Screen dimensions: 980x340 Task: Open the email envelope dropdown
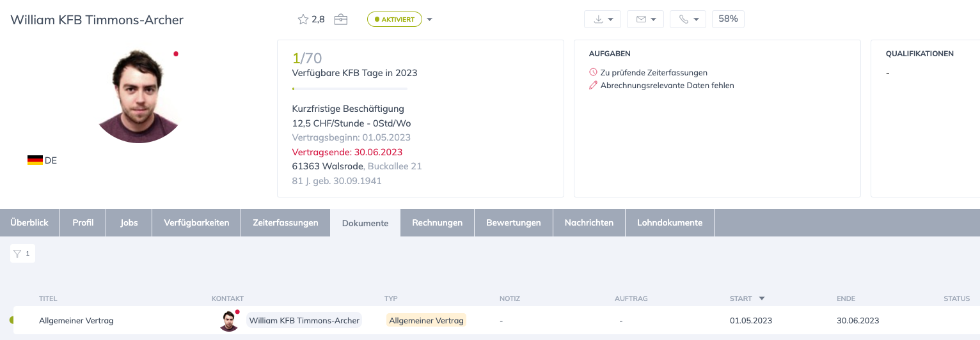pyautogui.click(x=645, y=19)
